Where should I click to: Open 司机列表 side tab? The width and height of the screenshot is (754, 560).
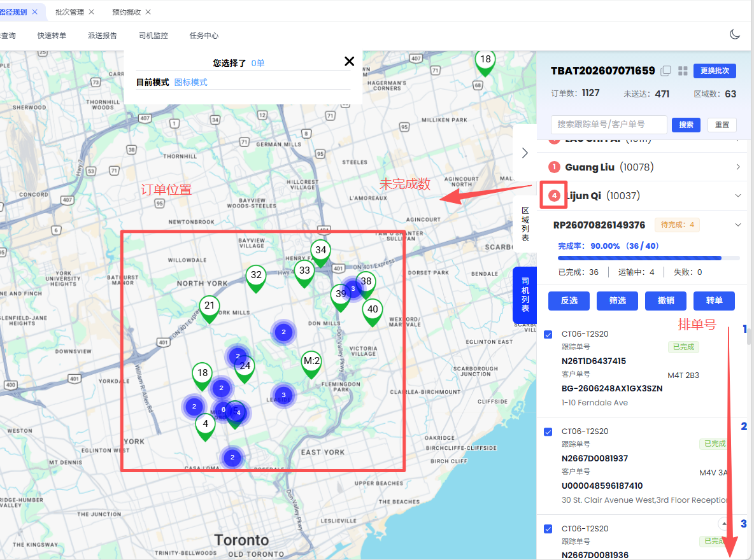click(525, 295)
